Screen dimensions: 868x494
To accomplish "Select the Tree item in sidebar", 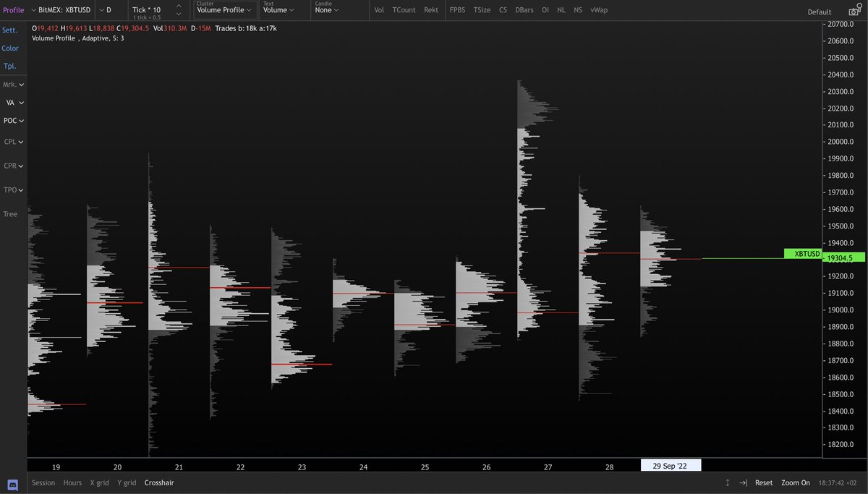I will click(x=9, y=213).
